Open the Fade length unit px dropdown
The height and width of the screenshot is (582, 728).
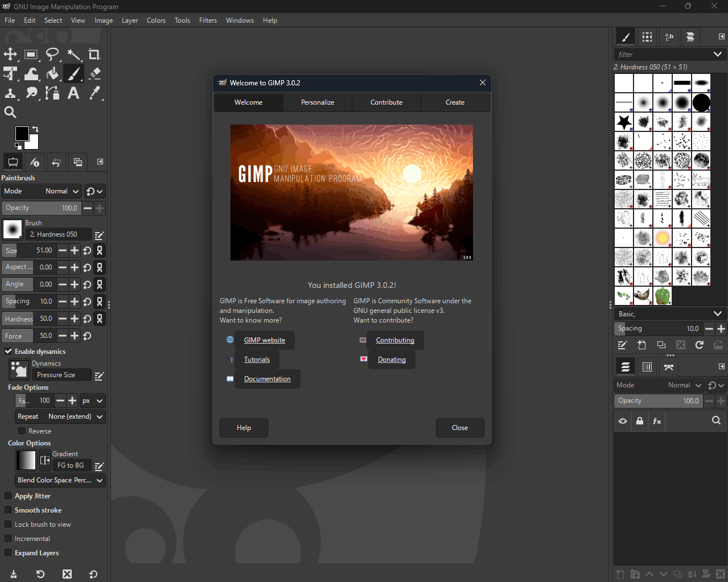[x=92, y=401]
